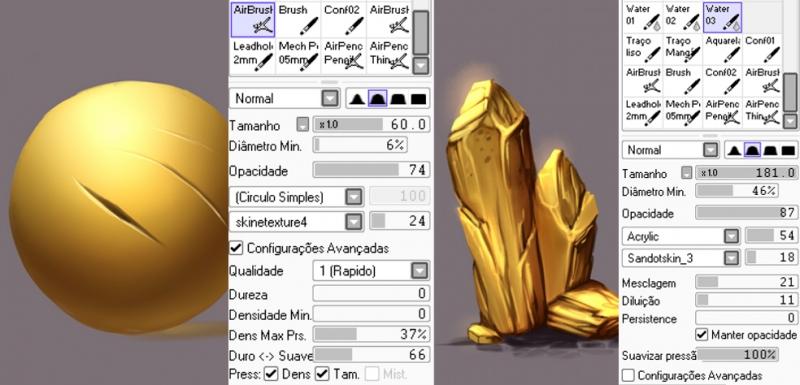Image resolution: width=800 pixels, height=385 pixels.
Task: Adjust Opacidade slider showing 87
Action: (x=747, y=213)
